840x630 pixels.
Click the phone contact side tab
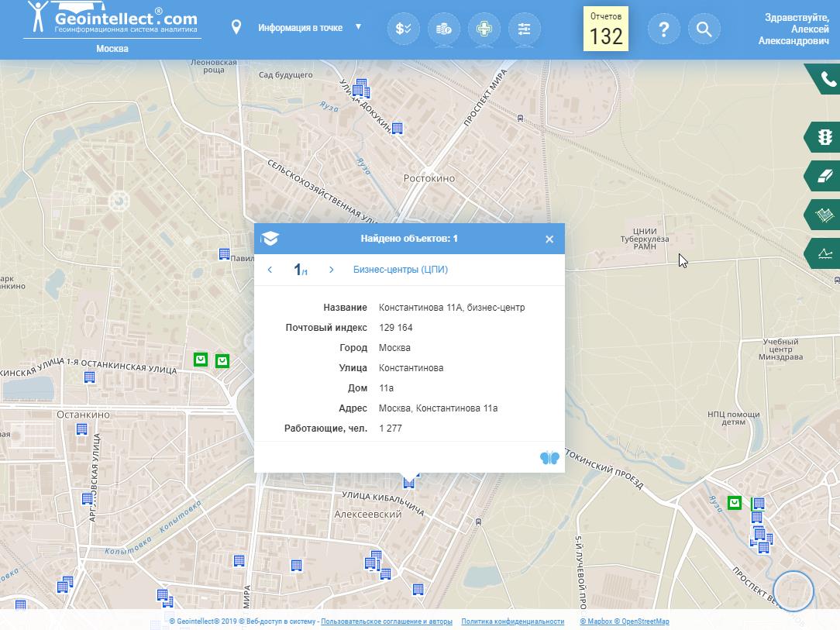826,79
